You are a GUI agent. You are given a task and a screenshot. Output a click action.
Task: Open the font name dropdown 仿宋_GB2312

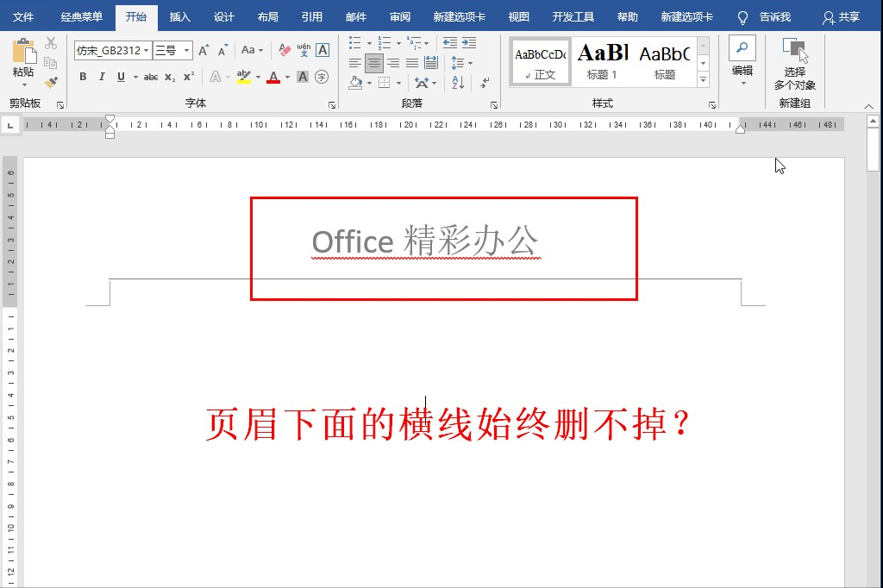(x=147, y=51)
